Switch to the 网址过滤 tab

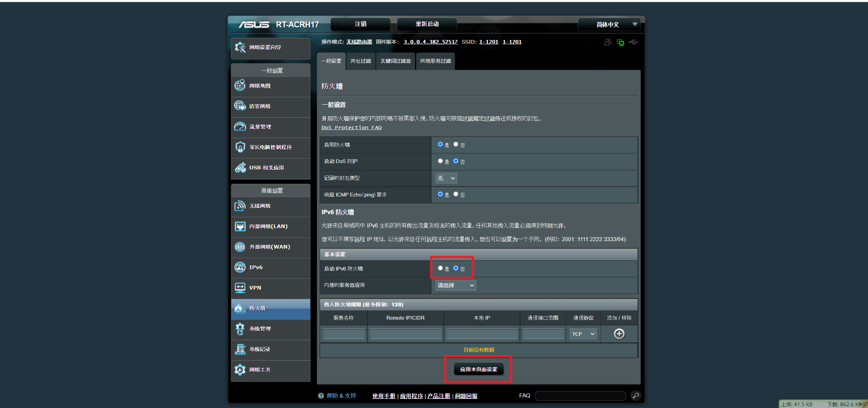(x=361, y=61)
